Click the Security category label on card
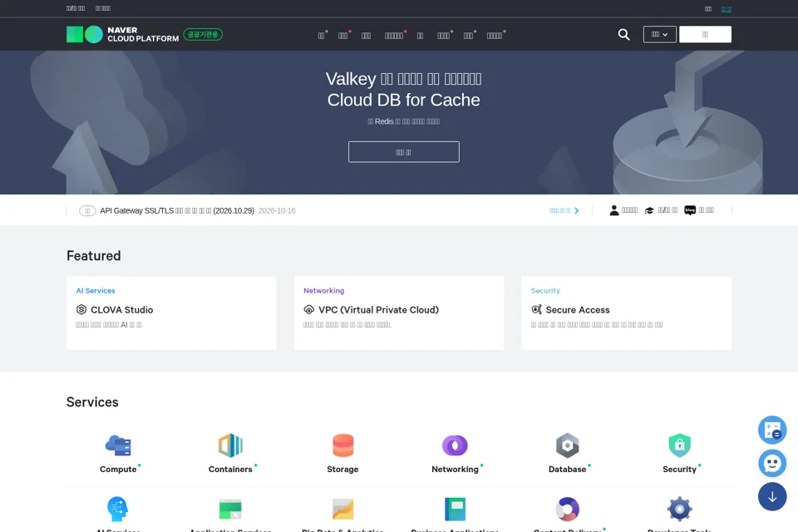The width and height of the screenshot is (798, 532). 545,291
